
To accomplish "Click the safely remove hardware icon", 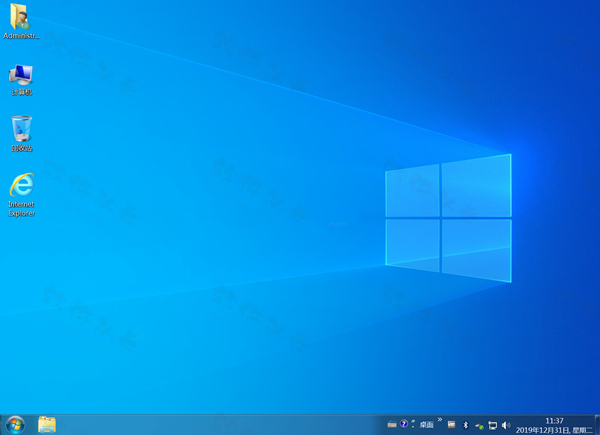I will (x=479, y=425).
